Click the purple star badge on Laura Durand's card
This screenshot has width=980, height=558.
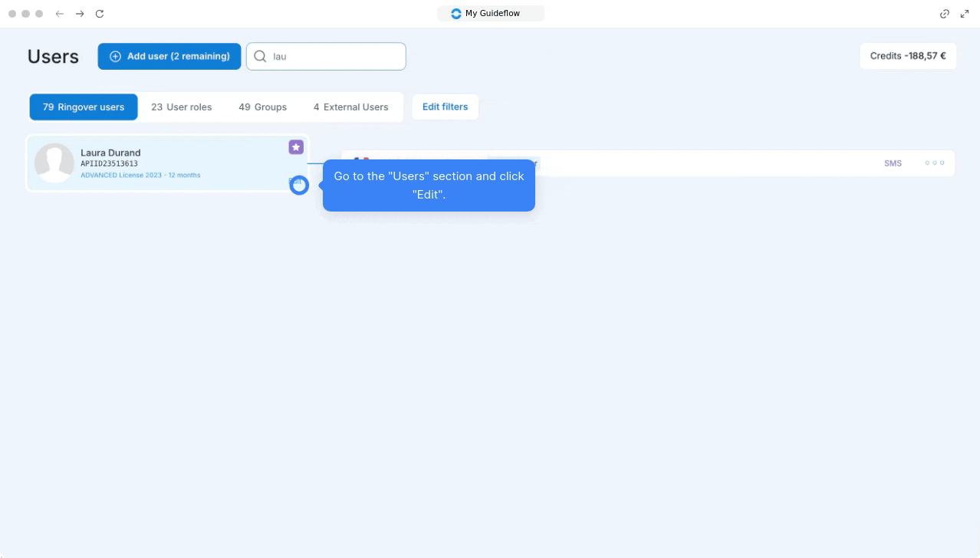click(296, 147)
